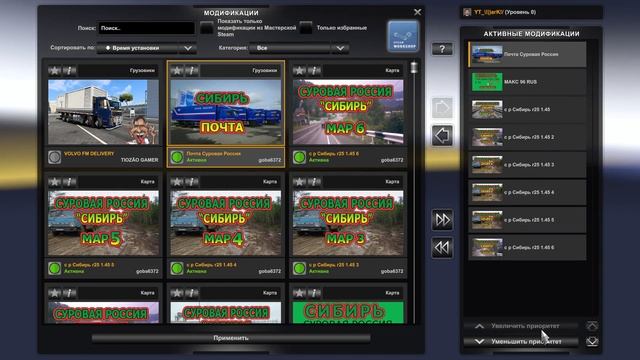
Task: Toggle favorite star on green СИБИРЬ card
Action: [x=299, y=293]
